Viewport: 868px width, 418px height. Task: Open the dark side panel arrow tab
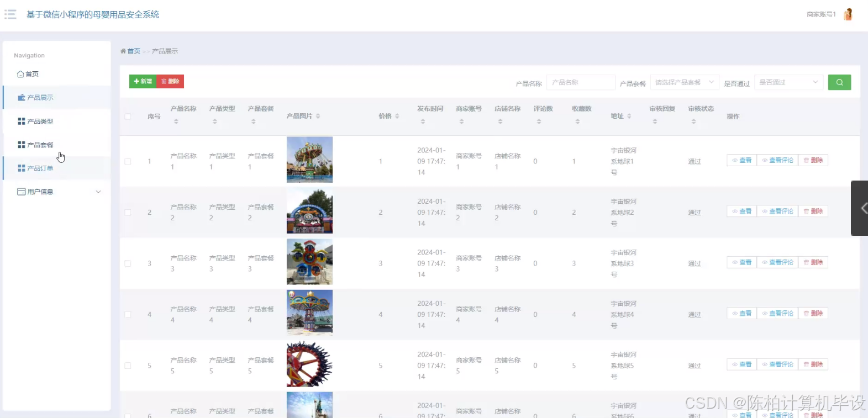pos(860,208)
